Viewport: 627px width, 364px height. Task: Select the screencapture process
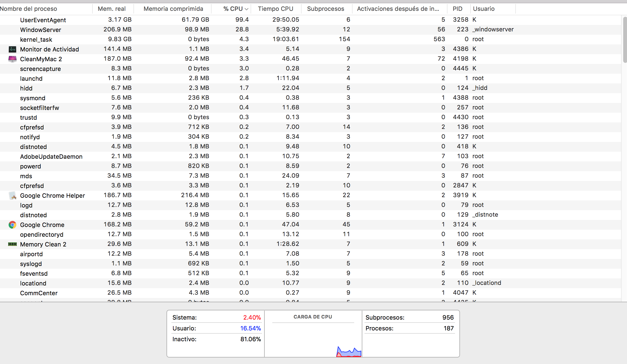[x=311, y=69]
